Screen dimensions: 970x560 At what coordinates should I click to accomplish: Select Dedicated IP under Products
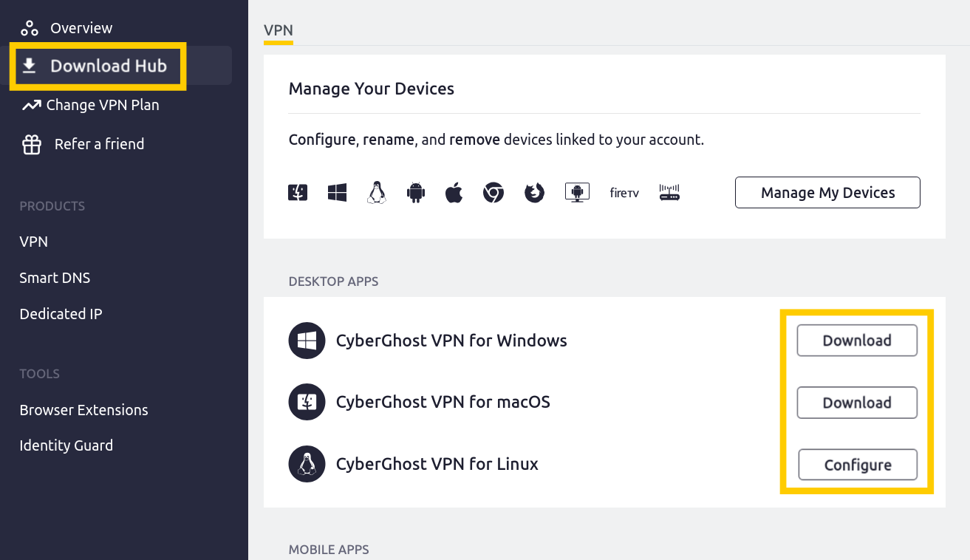click(x=61, y=314)
